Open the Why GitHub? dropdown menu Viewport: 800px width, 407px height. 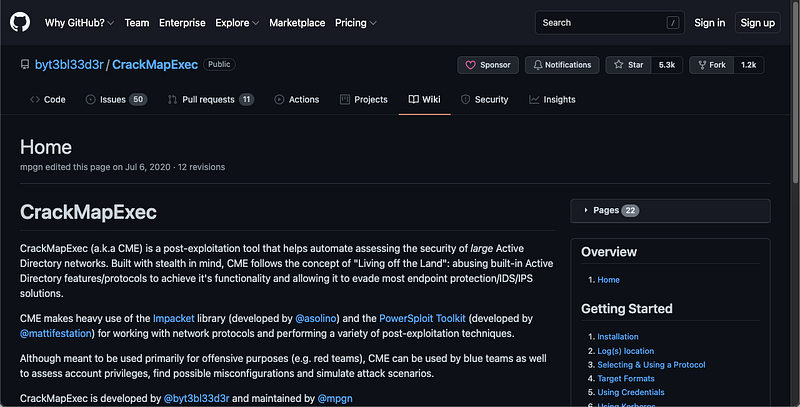click(x=79, y=22)
